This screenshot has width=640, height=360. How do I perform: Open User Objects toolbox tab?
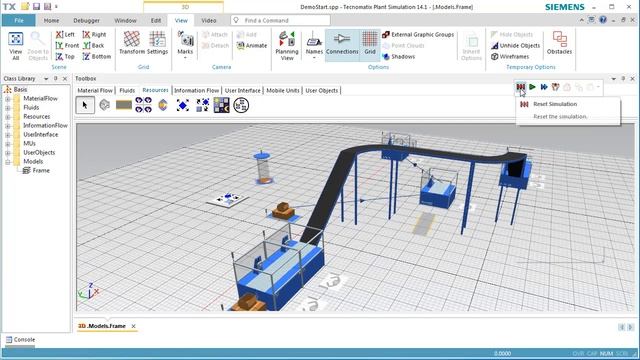click(322, 91)
